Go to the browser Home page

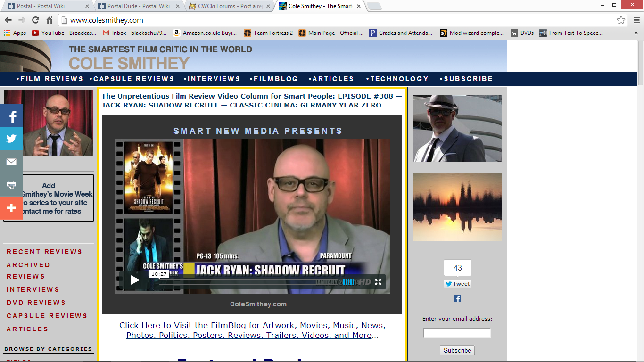point(49,20)
